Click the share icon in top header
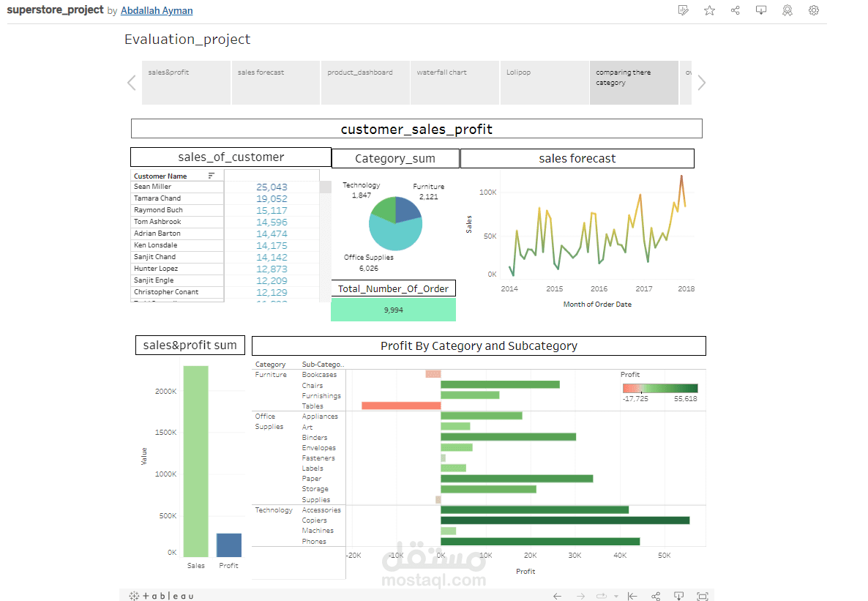Viewport: 868px width, 601px height. point(735,10)
